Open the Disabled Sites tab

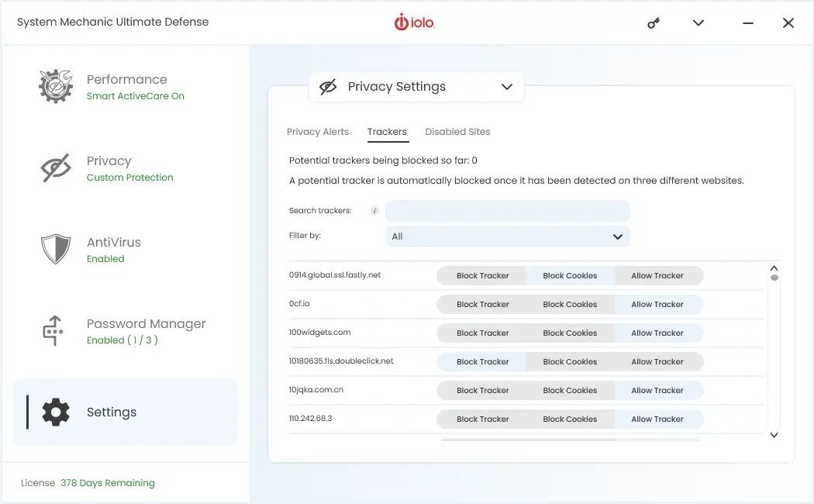(x=457, y=132)
